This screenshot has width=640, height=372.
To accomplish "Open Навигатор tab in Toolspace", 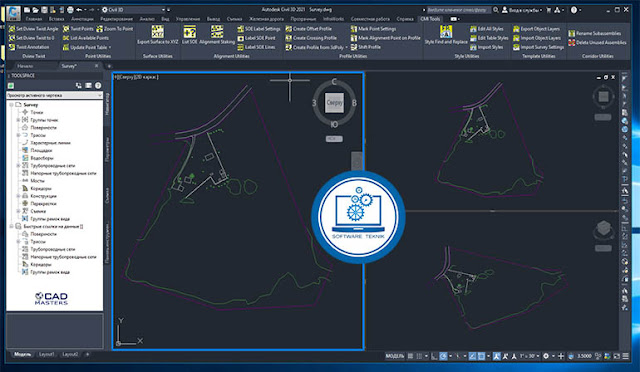I will pos(107,104).
